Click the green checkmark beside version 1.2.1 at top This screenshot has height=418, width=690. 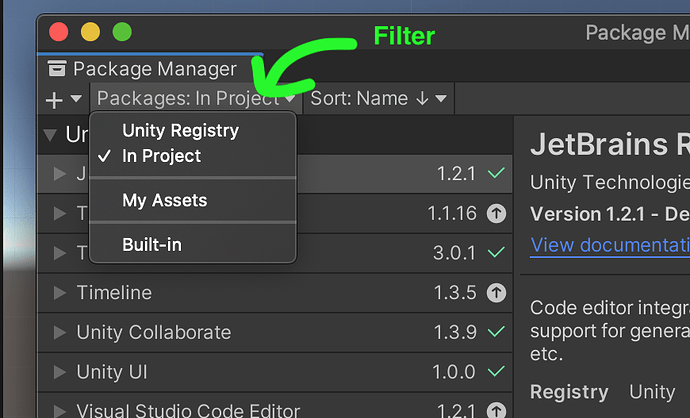[496, 173]
